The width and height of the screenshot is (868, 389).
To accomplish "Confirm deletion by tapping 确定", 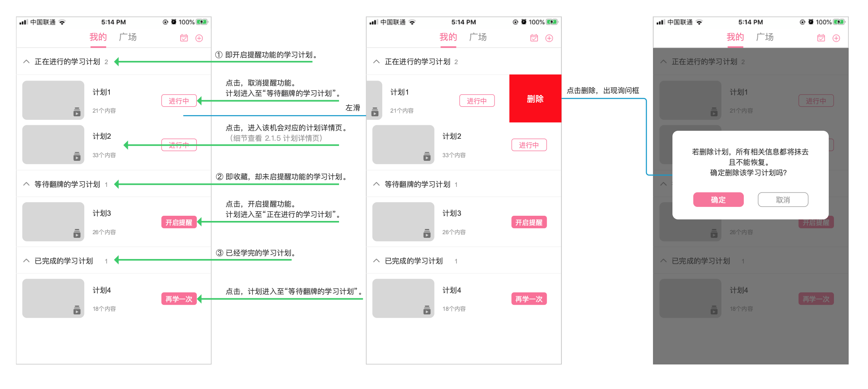I will coord(718,199).
